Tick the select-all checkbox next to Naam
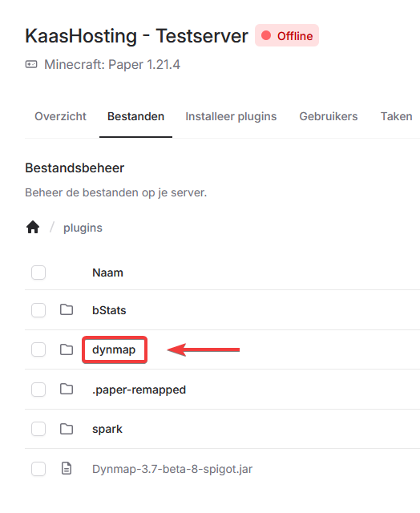This screenshot has height=513, width=420. point(38,273)
